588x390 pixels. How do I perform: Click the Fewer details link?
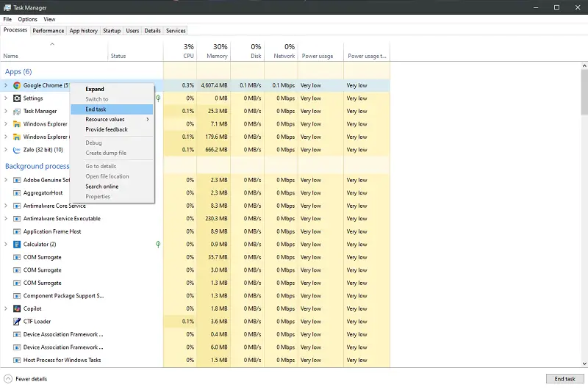tap(32, 379)
